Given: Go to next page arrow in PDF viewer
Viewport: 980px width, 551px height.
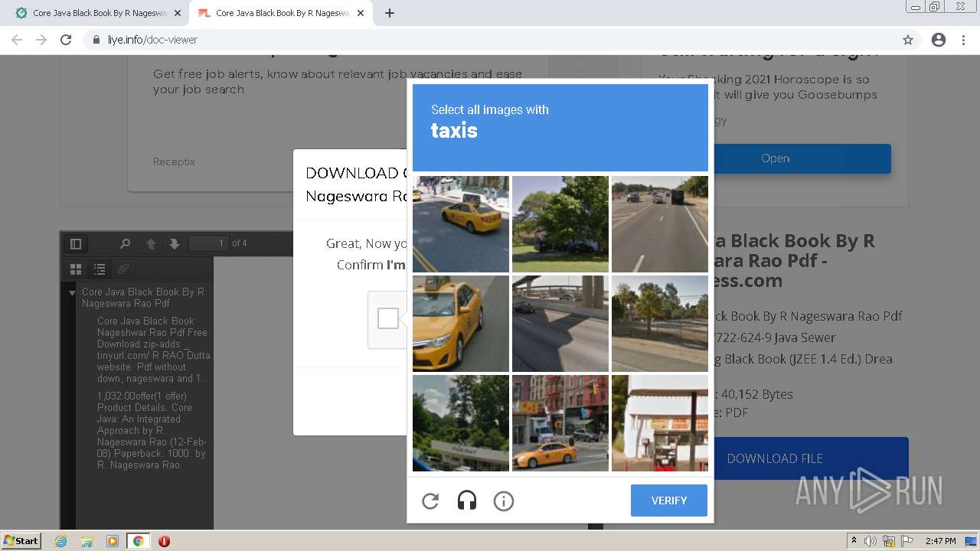Looking at the screenshot, I should (x=175, y=243).
